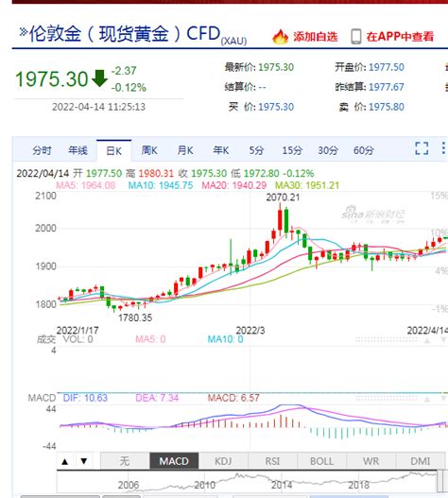Image resolution: width=448 pixels, height=498 pixels.
Task: Click the MA30: 1951.21 legend label
Action: click(x=307, y=185)
